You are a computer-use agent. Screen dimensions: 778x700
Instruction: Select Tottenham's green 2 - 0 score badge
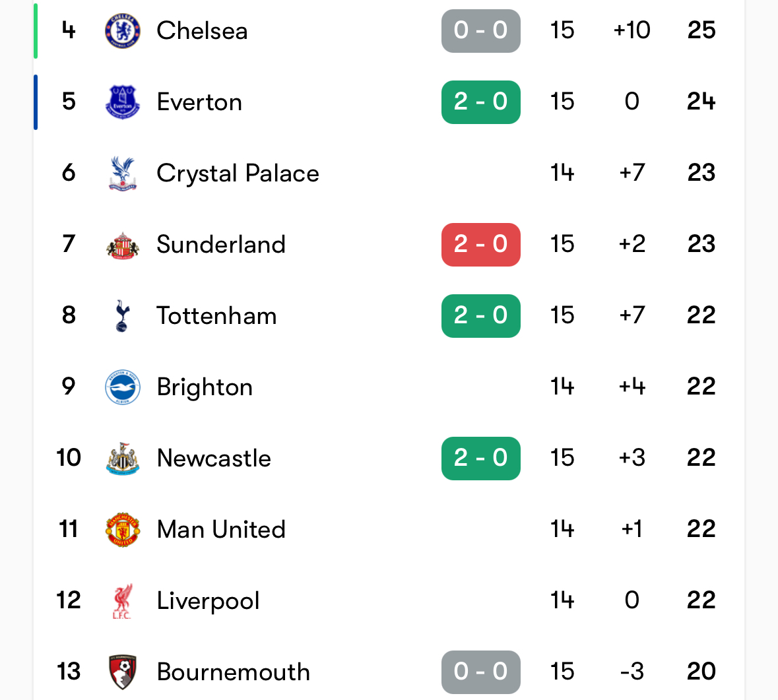tap(480, 315)
